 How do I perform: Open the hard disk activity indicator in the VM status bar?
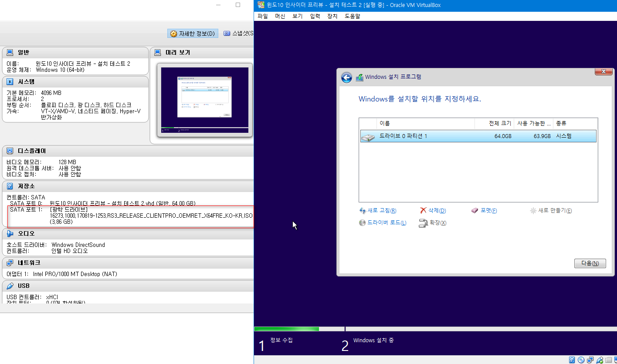(x=572, y=360)
